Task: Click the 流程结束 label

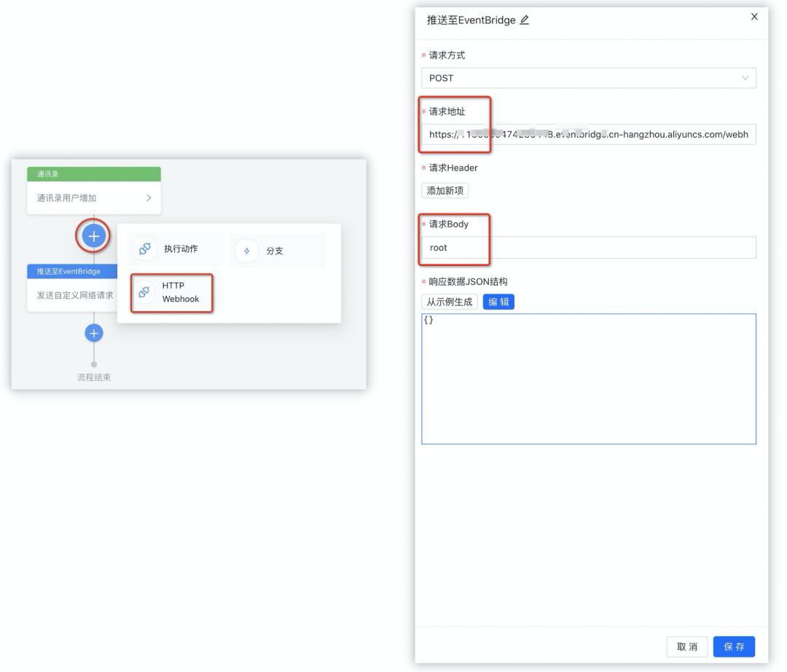Action: [x=94, y=377]
